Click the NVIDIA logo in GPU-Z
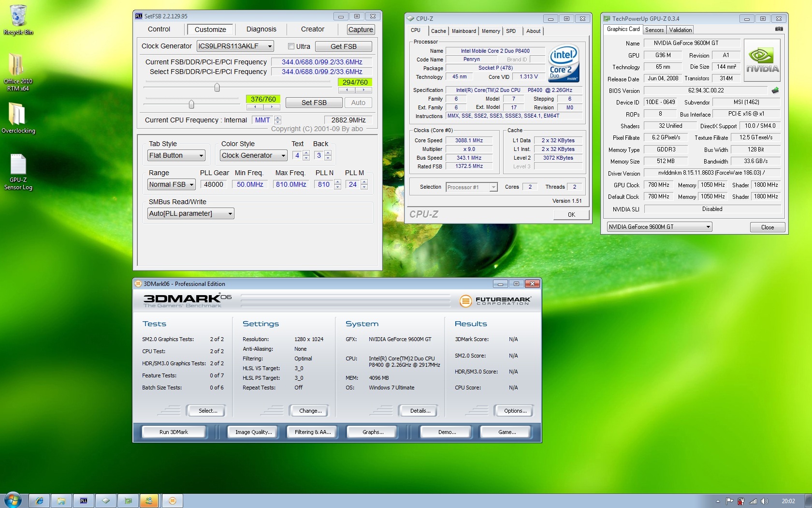The height and width of the screenshot is (508, 812). click(762, 60)
